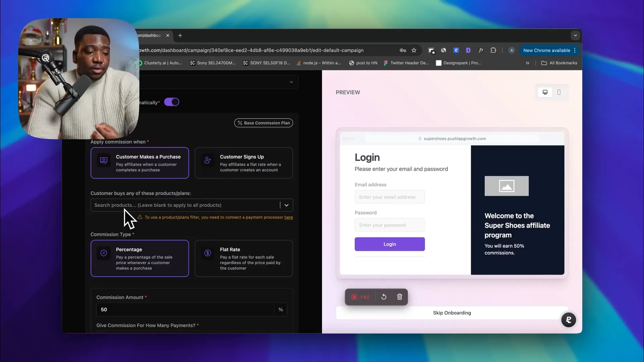
Task: Open Sony SEL2470GM bookmark
Action: (213, 63)
